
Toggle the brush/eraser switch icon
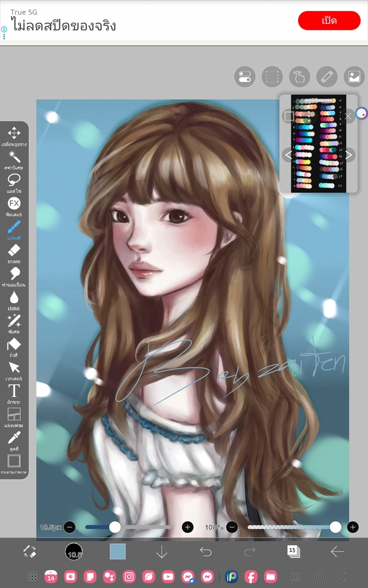pos(30,551)
